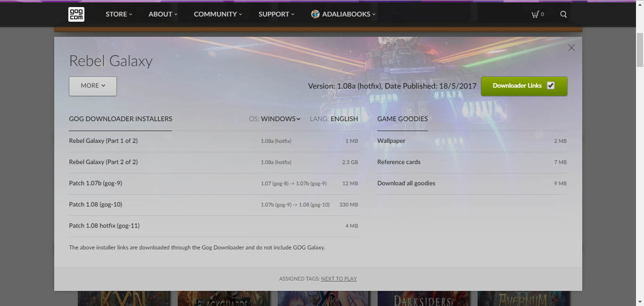The image size is (644, 306).
Task: Change language by clicking ENGLISH
Action: (x=344, y=119)
